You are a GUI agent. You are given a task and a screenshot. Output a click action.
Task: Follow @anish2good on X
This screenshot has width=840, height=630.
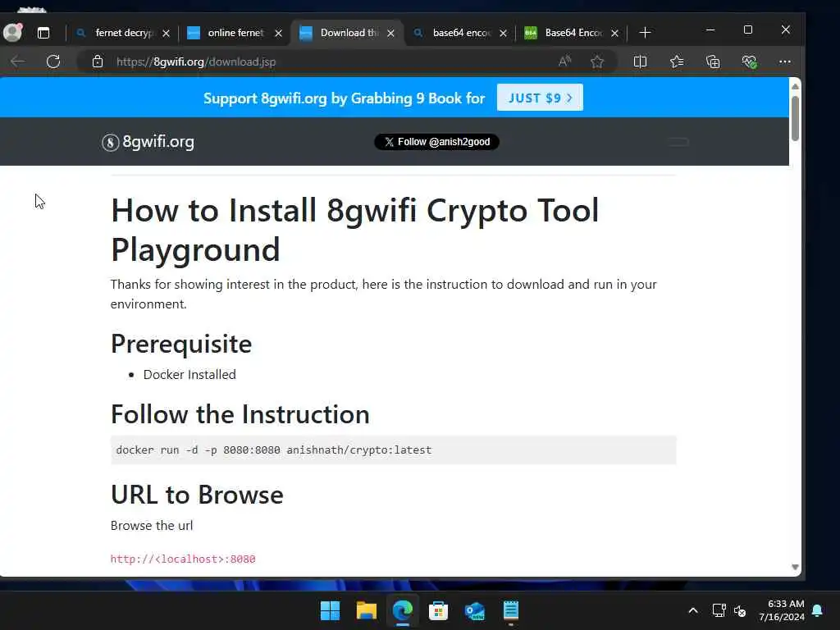(436, 142)
